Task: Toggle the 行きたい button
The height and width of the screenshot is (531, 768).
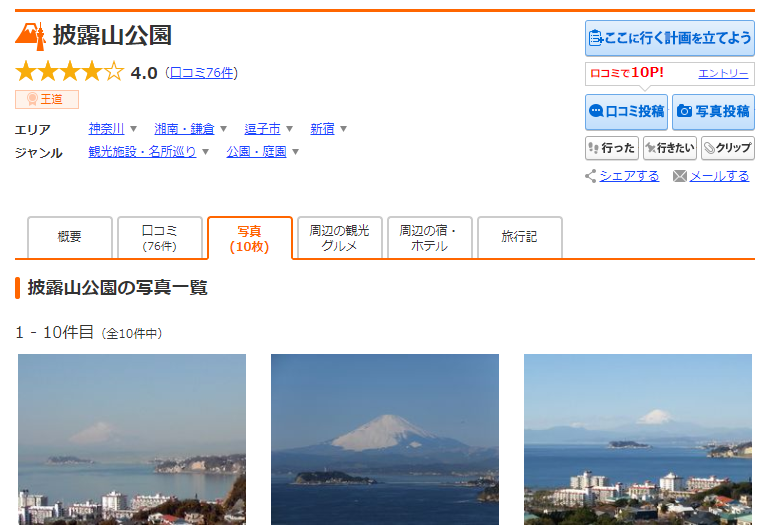Action: click(670, 148)
